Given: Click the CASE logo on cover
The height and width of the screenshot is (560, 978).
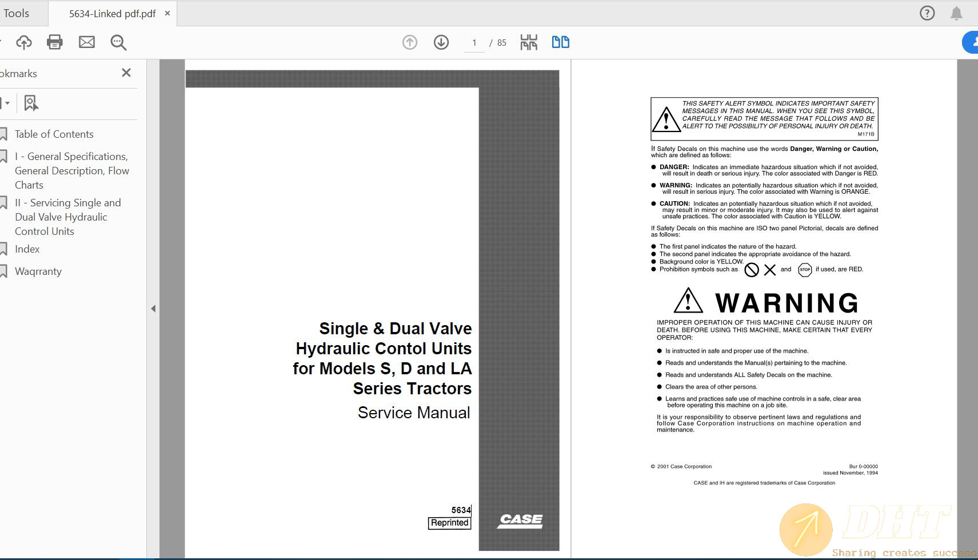Looking at the screenshot, I should coord(520,520).
